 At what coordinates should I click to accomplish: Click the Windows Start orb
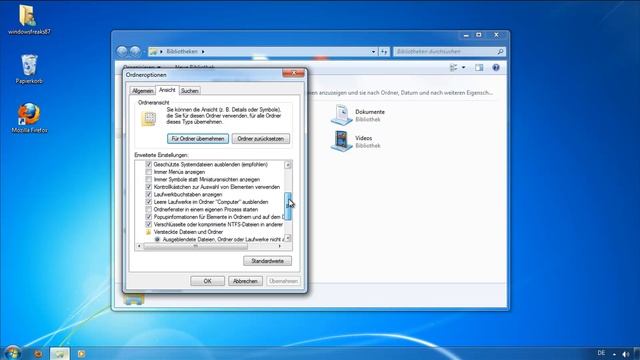pos(12,353)
